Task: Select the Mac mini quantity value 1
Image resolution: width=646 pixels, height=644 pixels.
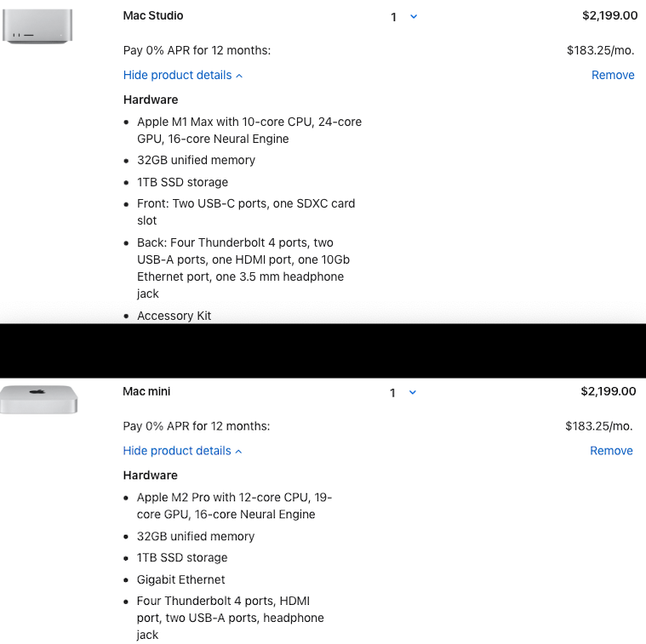Action: (392, 393)
